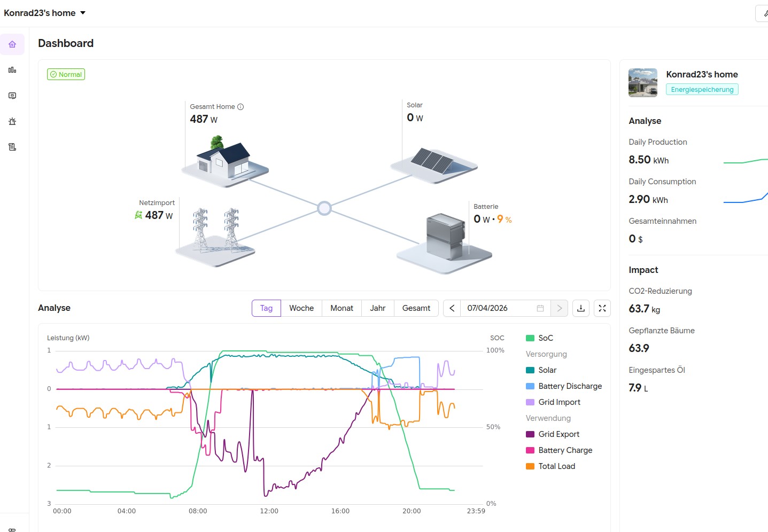Open the home dashboard sidebar icon

point(12,44)
